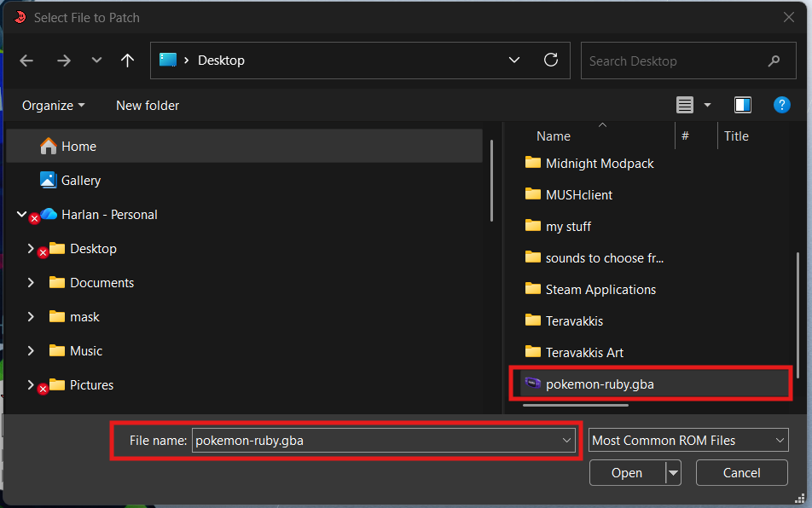
Task: Select the Teravakkis Art folder
Action: coord(584,353)
